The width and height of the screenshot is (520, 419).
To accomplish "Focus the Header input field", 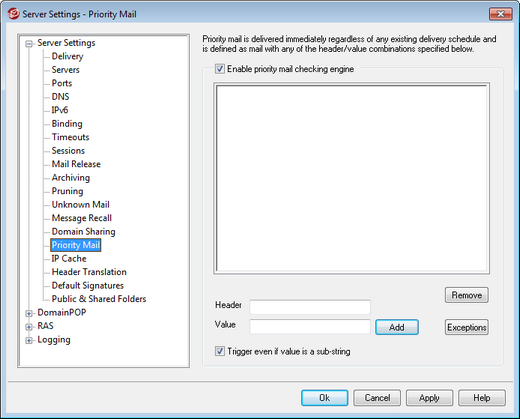I will (310, 307).
